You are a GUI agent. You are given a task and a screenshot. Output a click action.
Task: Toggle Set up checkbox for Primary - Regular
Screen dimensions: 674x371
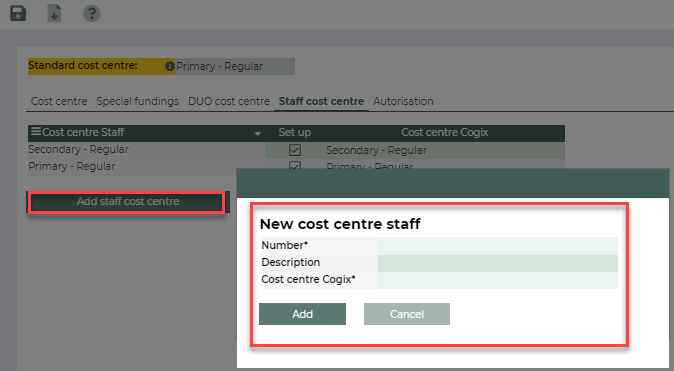[x=295, y=165]
